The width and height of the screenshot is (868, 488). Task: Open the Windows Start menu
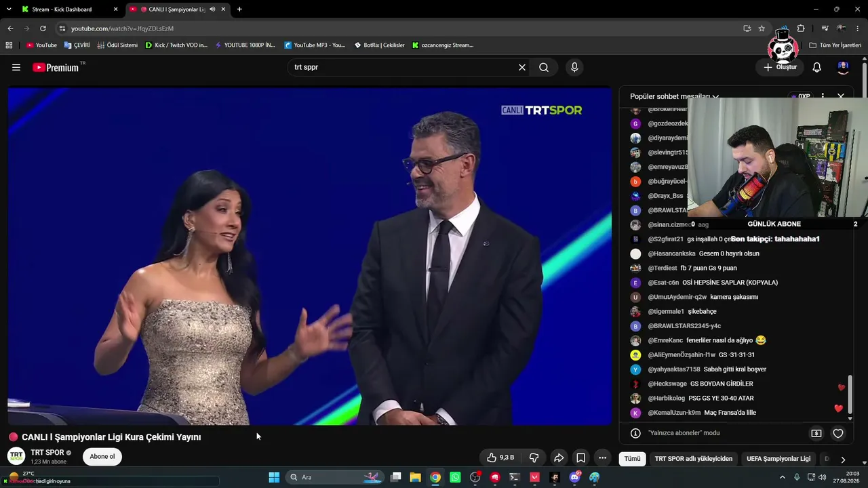pos(274,477)
